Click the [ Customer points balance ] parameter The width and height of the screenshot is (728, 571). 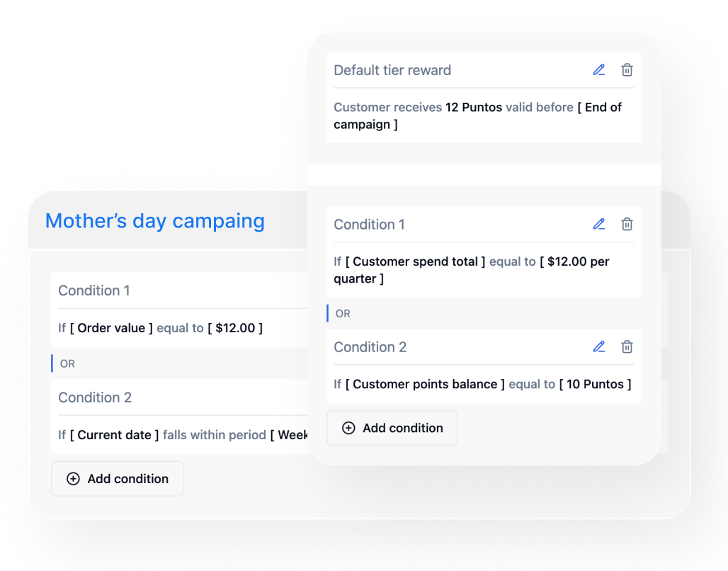point(425,384)
